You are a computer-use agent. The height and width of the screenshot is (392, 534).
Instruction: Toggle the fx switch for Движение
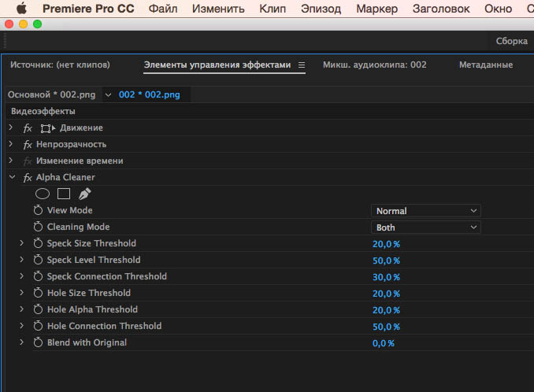click(28, 128)
